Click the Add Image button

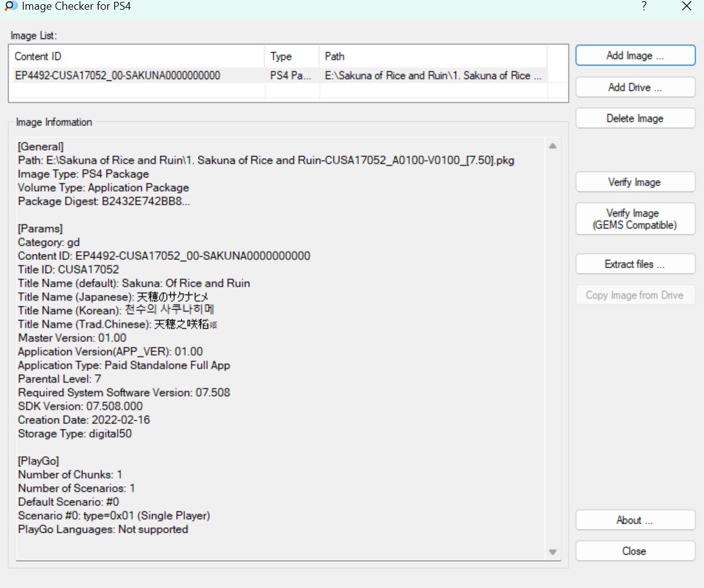(x=635, y=56)
